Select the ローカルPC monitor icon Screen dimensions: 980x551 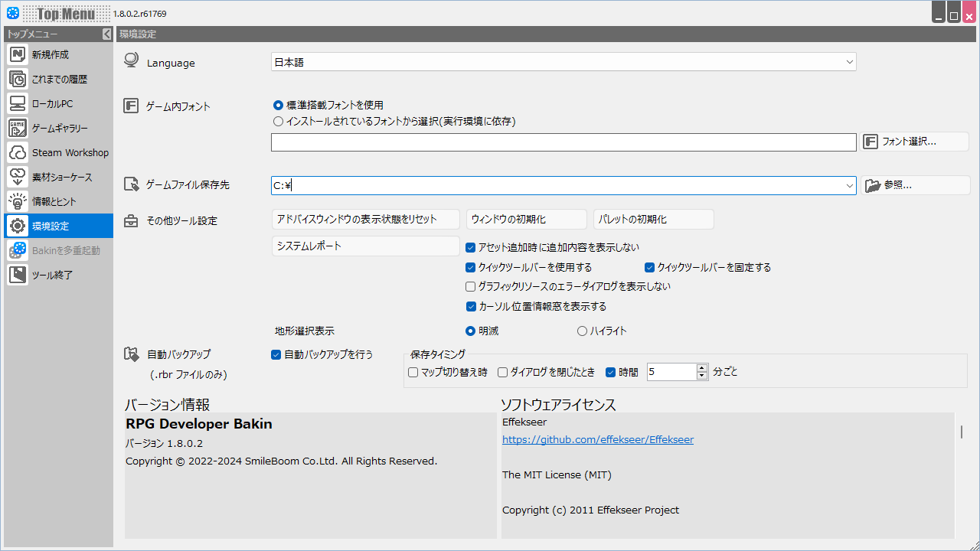click(x=18, y=103)
